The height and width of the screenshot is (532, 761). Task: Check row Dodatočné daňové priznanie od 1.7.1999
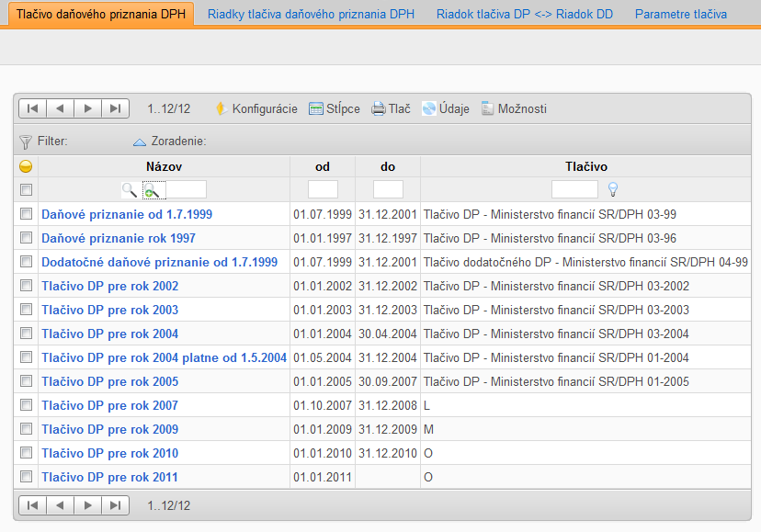coord(27,262)
